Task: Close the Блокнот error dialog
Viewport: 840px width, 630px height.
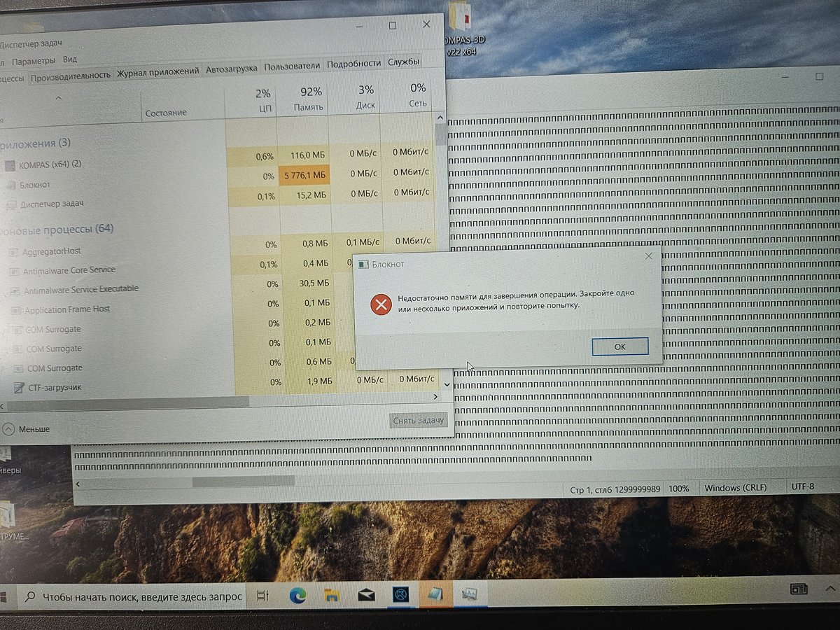Action: click(x=648, y=256)
